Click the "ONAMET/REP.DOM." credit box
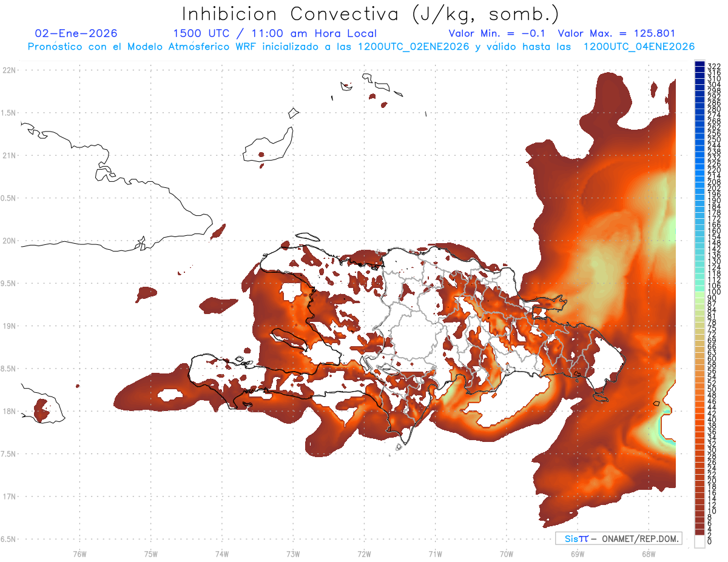This screenshot has height=562, width=728. pos(618,538)
